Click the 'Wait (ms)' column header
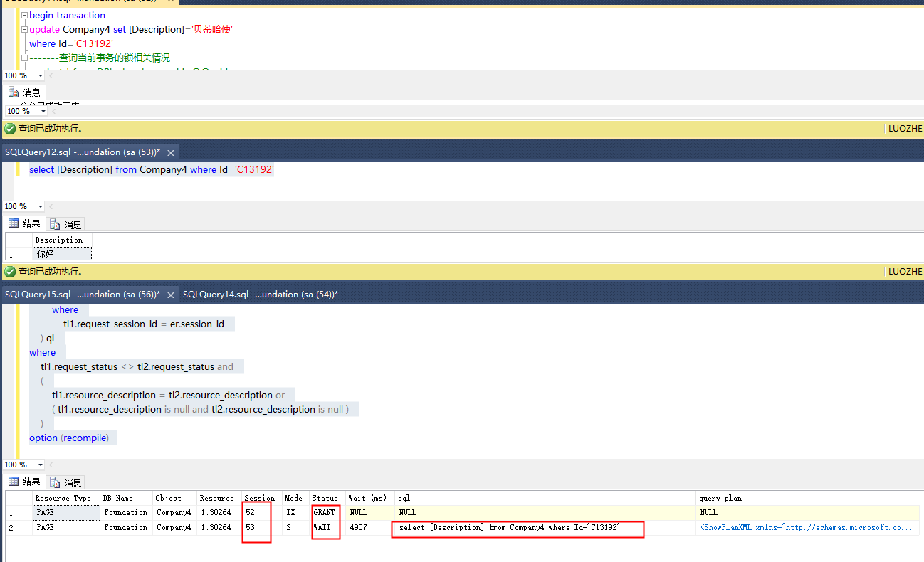Image resolution: width=924 pixels, height=562 pixels. point(369,498)
